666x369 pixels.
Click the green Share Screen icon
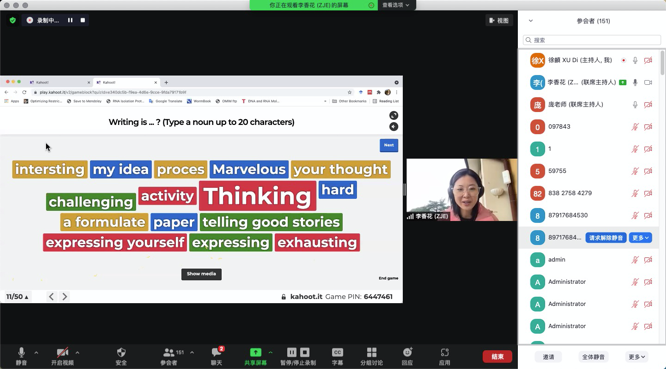point(255,352)
